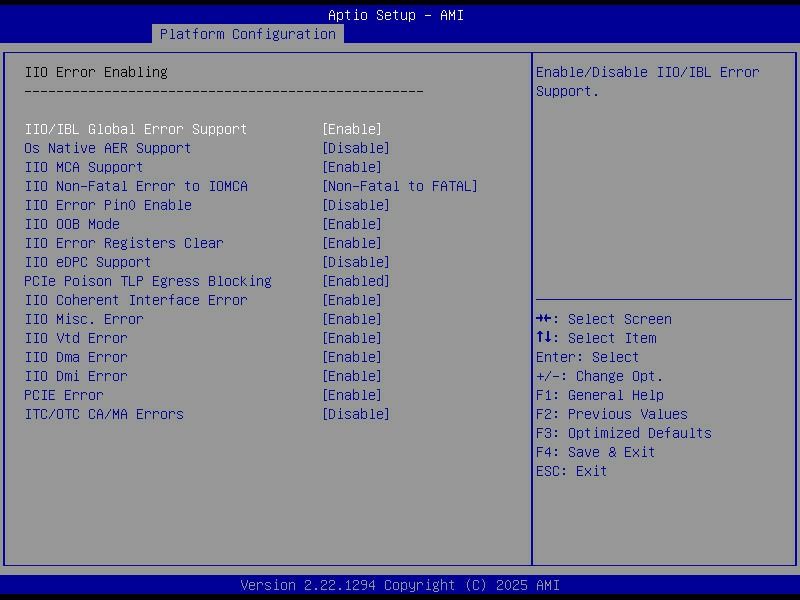
Task: Click the Enter: Select hint
Action: click(587, 357)
